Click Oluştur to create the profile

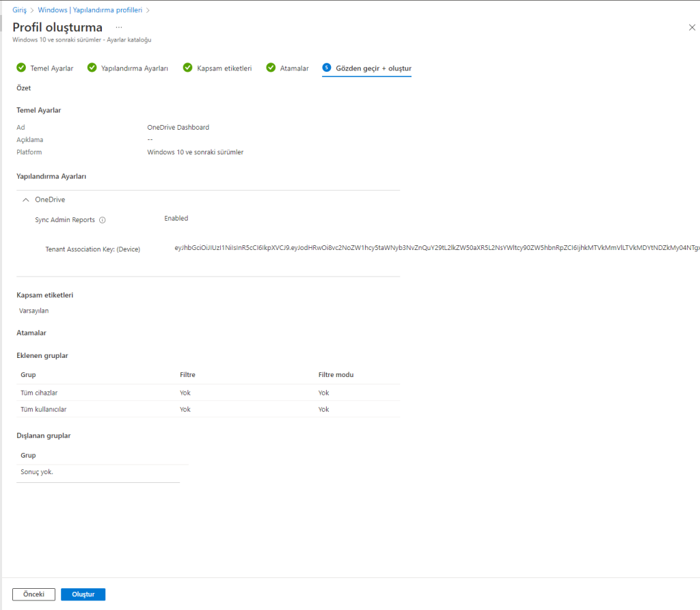tap(83, 594)
